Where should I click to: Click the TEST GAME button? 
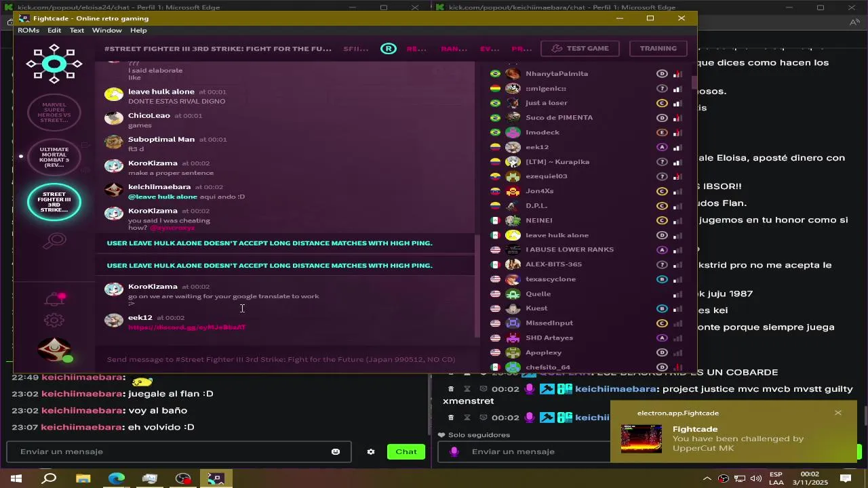pyautogui.click(x=580, y=49)
